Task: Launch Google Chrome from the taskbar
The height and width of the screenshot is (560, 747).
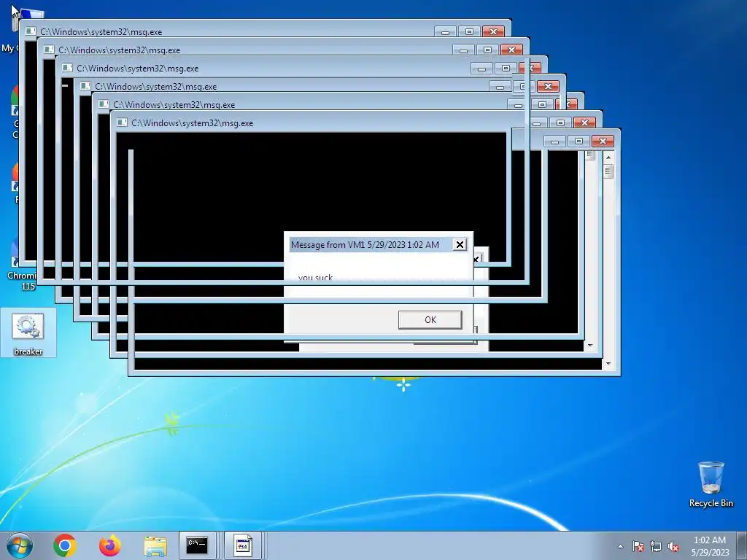Action: pos(65,545)
